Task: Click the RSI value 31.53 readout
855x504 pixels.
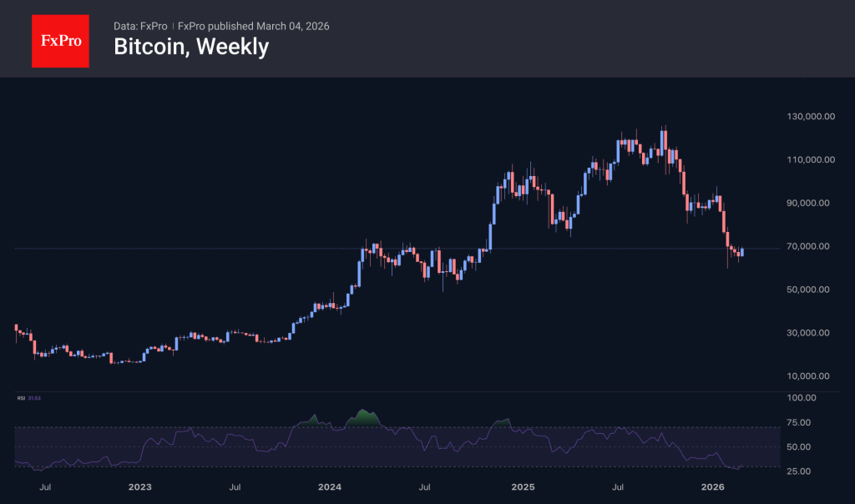Action: click(35, 398)
